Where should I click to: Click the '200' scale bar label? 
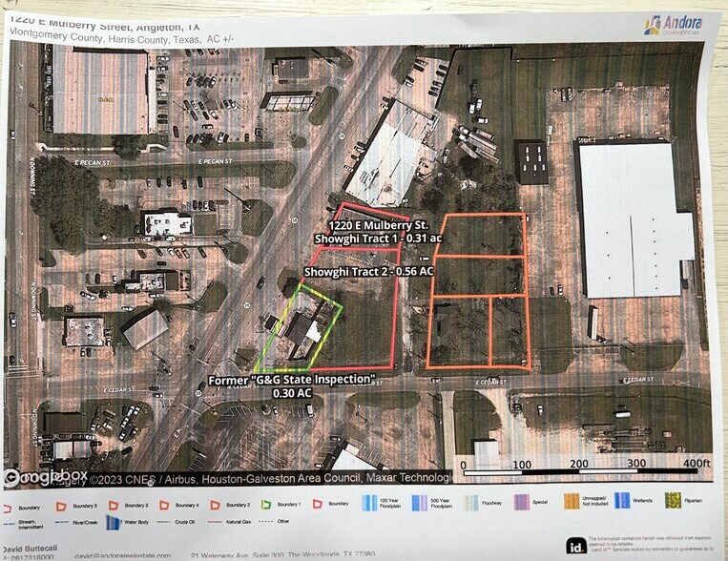[579, 464]
